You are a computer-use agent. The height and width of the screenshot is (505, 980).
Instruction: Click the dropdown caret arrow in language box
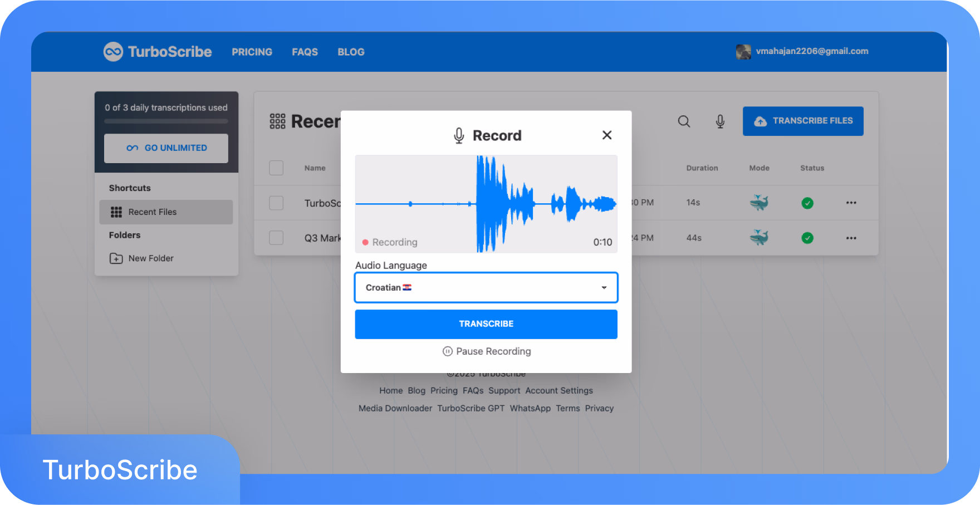[x=604, y=288]
